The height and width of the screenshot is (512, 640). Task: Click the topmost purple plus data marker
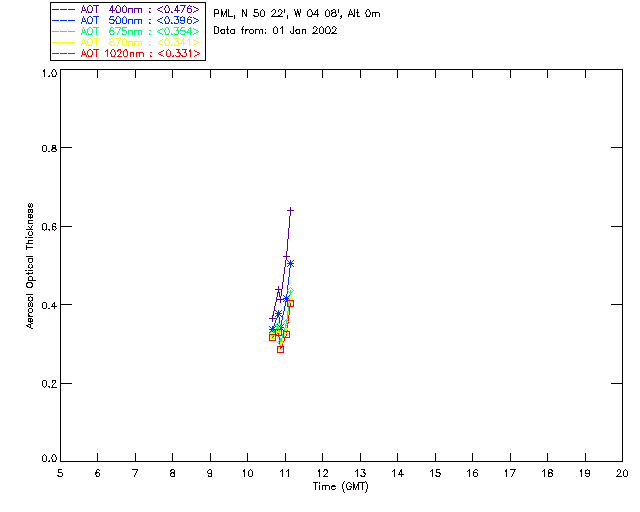(290, 211)
